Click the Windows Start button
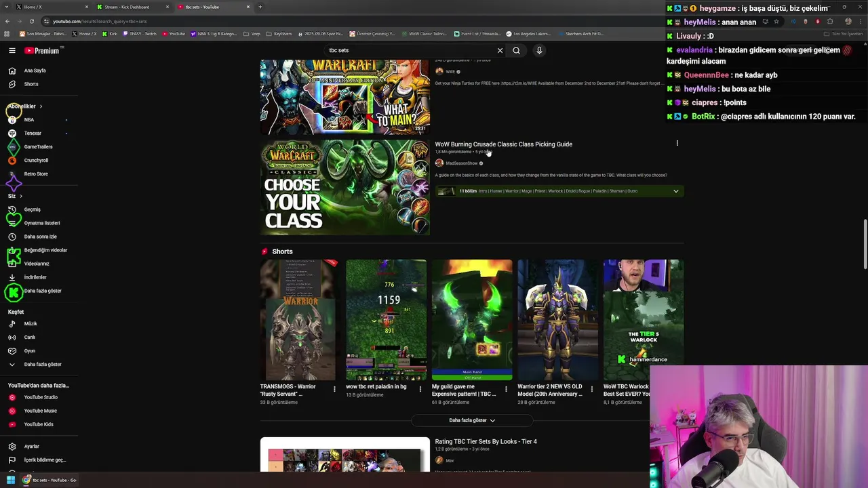 [x=11, y=480]
